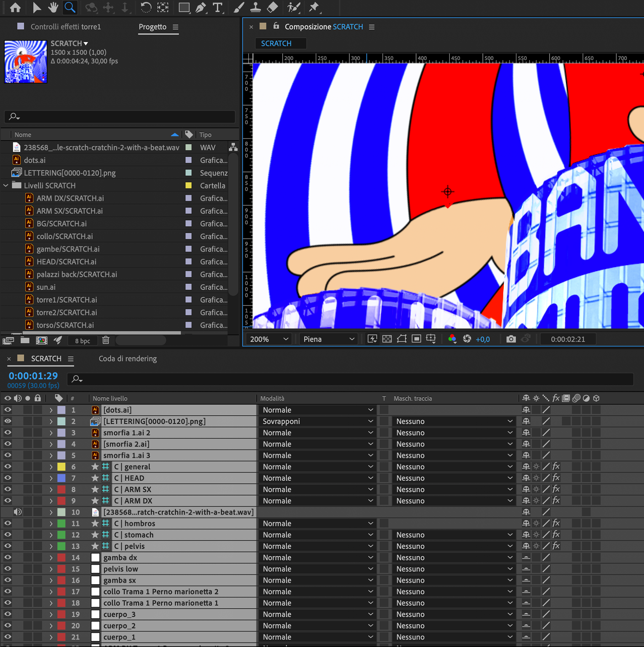The height and width of the screenshot is (647, 644).
Task: Open the SCRATCH timeline panel menu
Action: (71, 359)
